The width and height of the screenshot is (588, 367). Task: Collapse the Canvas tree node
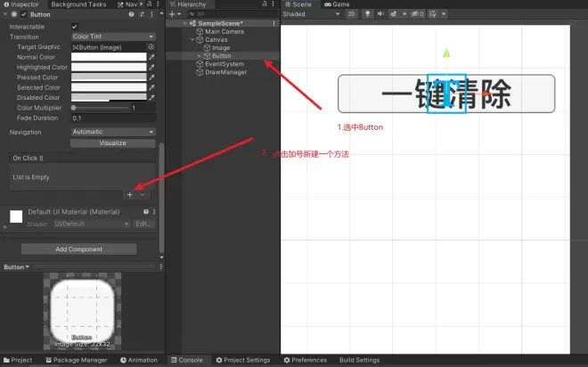(x=192, y=40)
